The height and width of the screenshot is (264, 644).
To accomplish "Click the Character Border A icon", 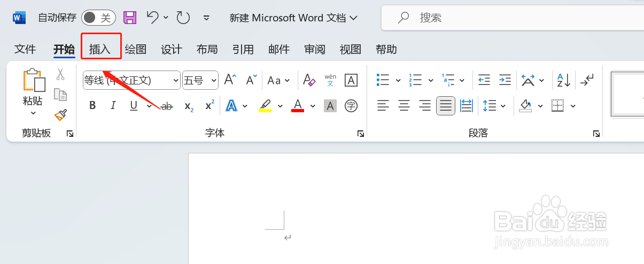I will click(351, 80).
